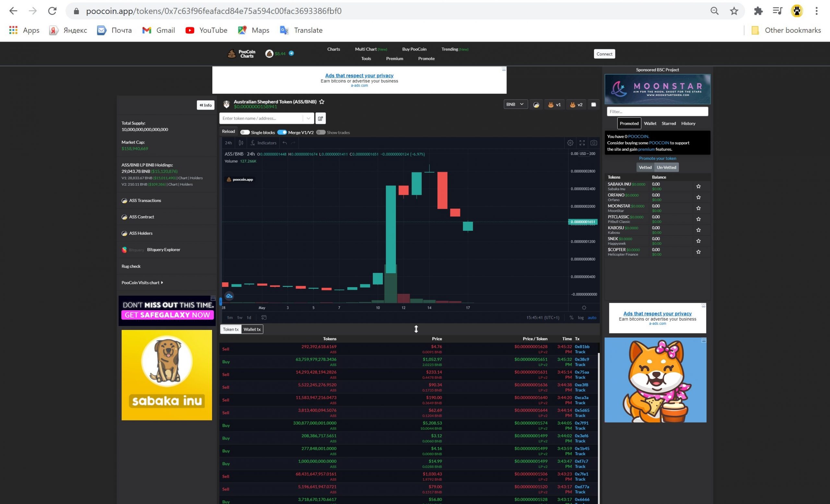The image size is (830, 504).
Task: Toggle auto scale on chart
Action: click(x=592, y=318)
